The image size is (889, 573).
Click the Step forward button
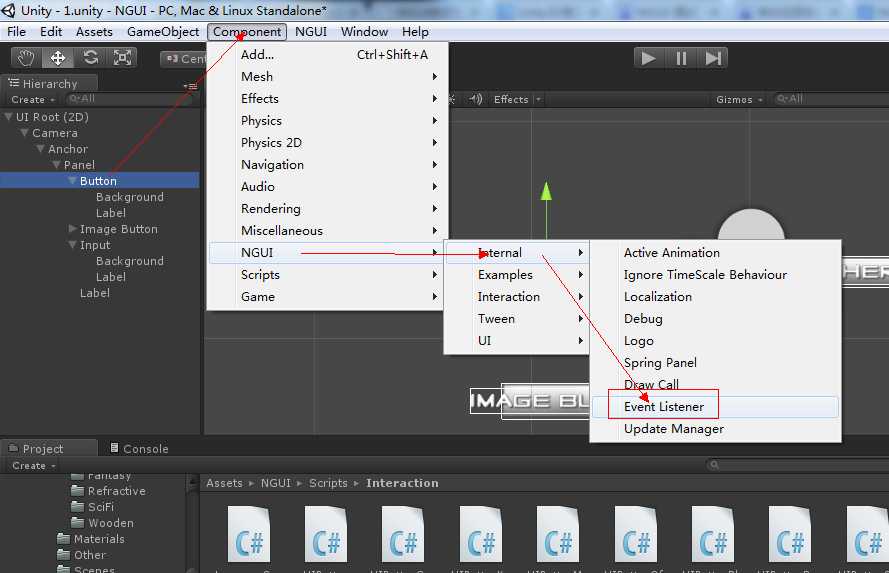[713, 58]
